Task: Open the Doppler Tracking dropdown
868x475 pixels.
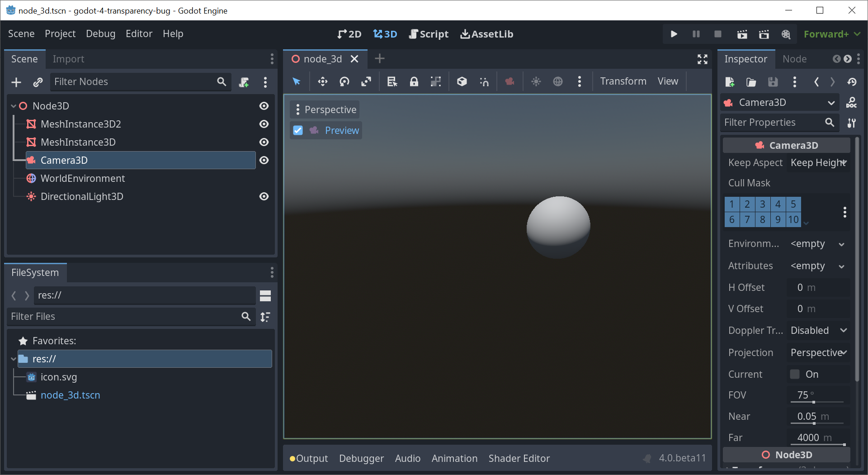Action: coord(817,330)
